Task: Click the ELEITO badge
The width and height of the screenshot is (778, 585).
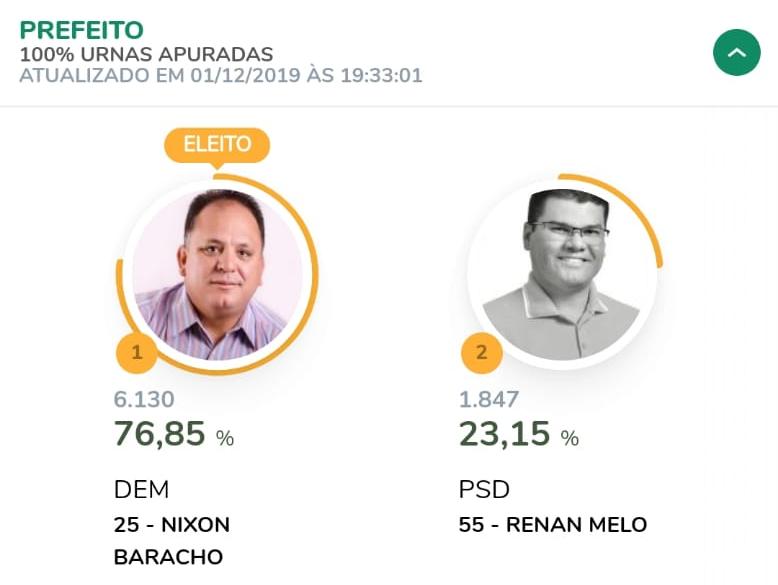Action: click(217, 145)
